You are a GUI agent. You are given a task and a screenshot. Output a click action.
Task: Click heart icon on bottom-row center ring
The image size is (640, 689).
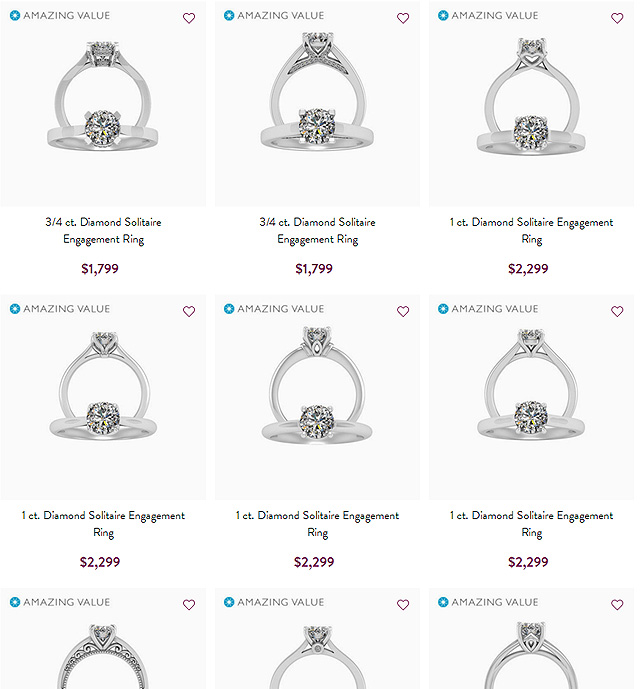click(x=403, y=604)
